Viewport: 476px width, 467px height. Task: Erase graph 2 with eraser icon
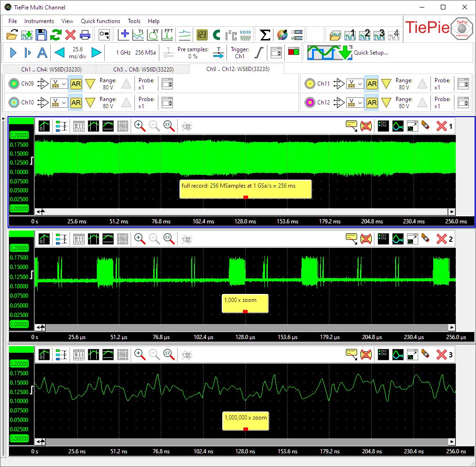tap(426, 239)
